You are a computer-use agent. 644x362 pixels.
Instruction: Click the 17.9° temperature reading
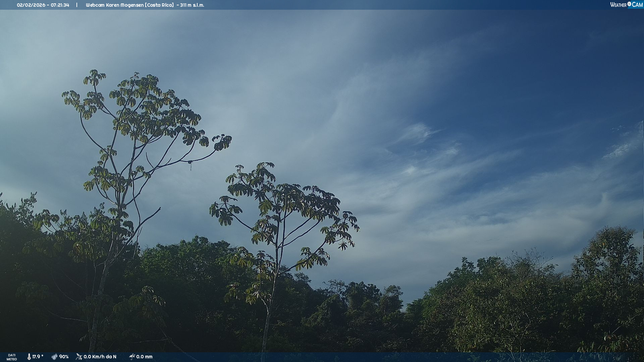click(x=38, y=357)
